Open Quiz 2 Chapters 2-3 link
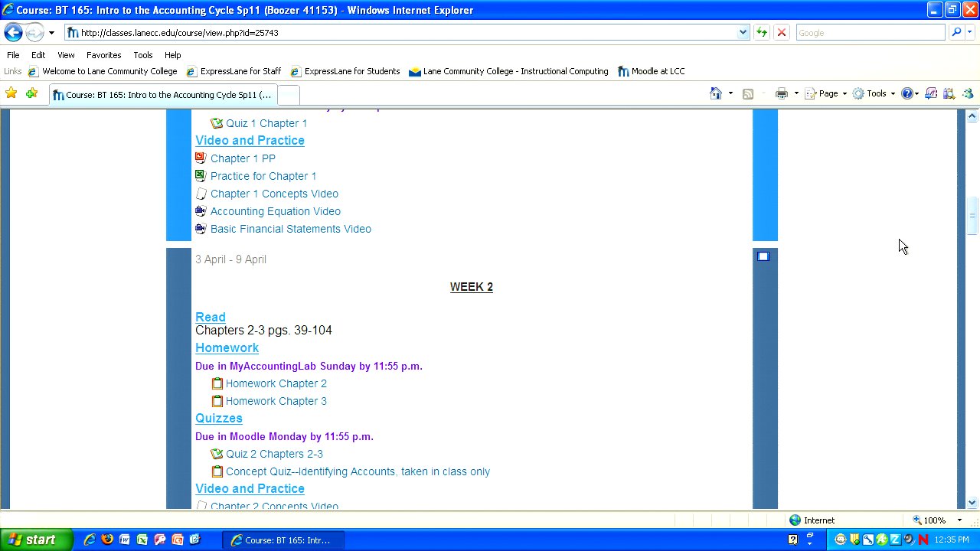This screenshot has height=551, width=980. click(274, 454)
